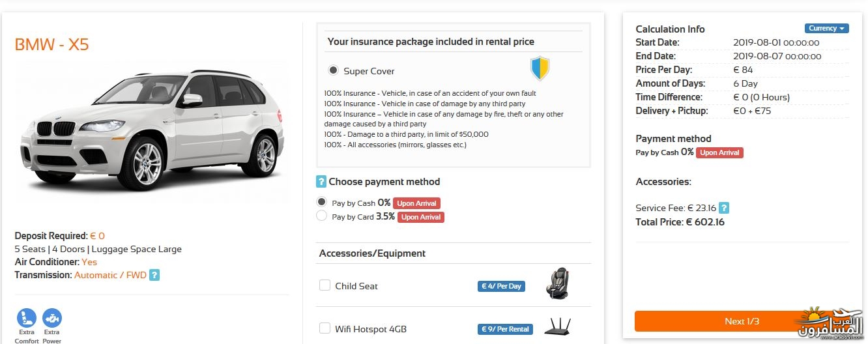
Task: Click the € 9/ Per Rental price badge
Action: tap(505, 329)
